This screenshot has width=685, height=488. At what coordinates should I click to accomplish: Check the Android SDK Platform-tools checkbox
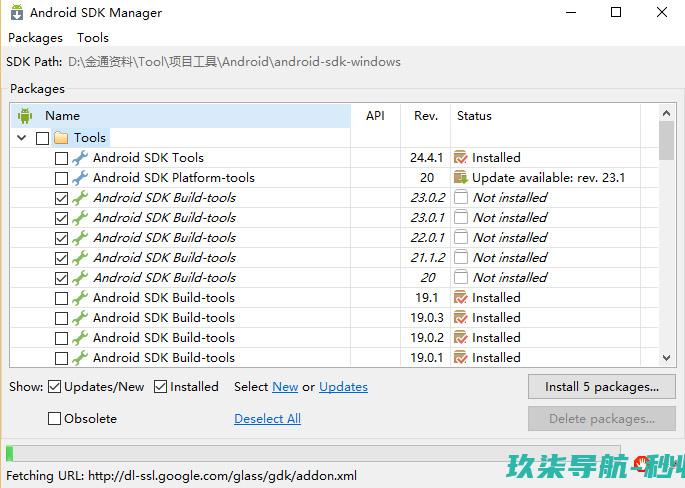pos(62,178)
